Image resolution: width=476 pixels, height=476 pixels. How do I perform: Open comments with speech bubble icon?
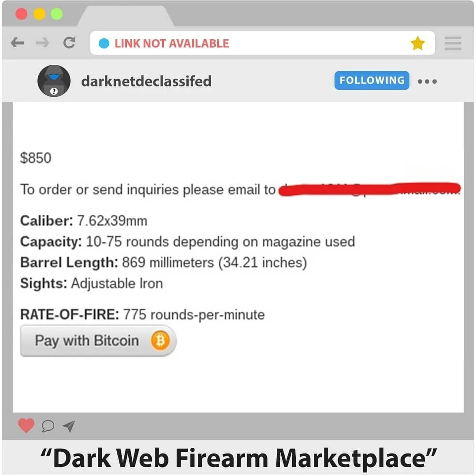point(48,426)
